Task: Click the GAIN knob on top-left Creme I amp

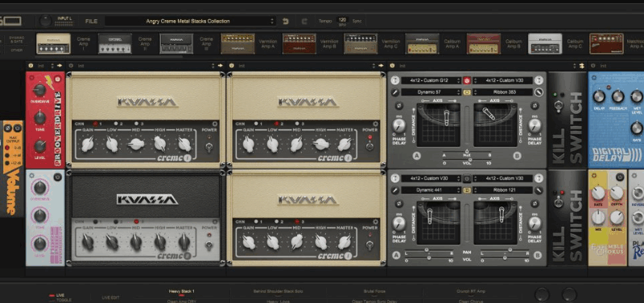Action: [x=88, y=145]
